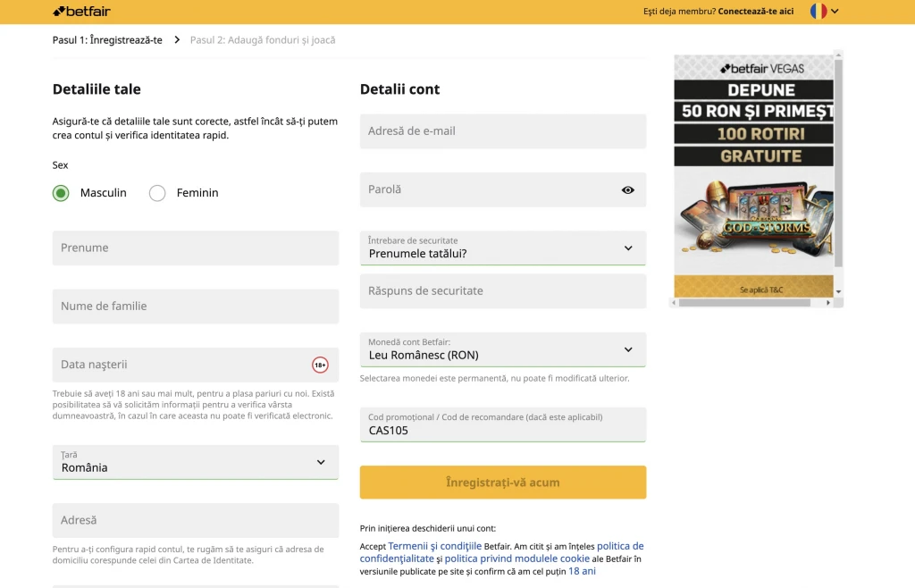Click the Betfair logo in header
The height and width of the screenshot is (588, 915).
(x=81, y=12)
